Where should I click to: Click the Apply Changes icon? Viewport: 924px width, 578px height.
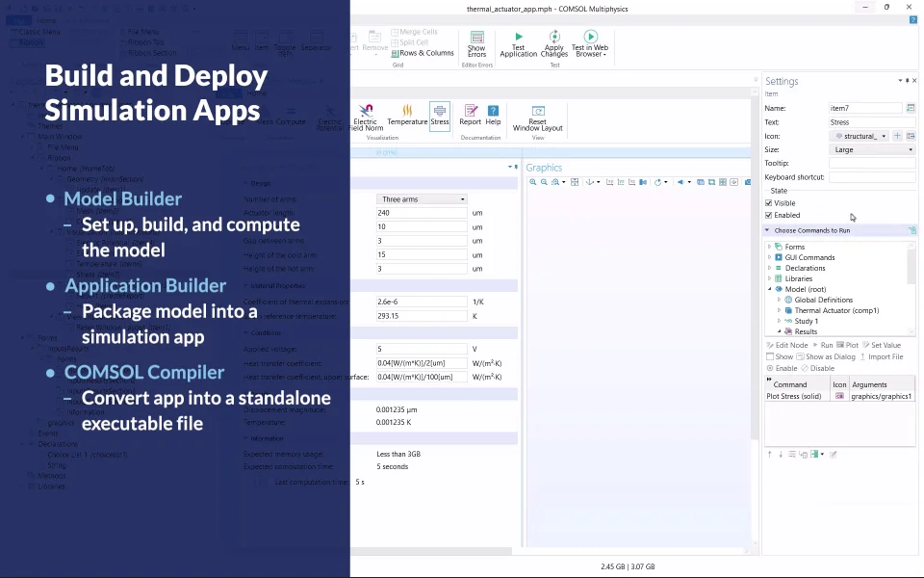point(554,37)
